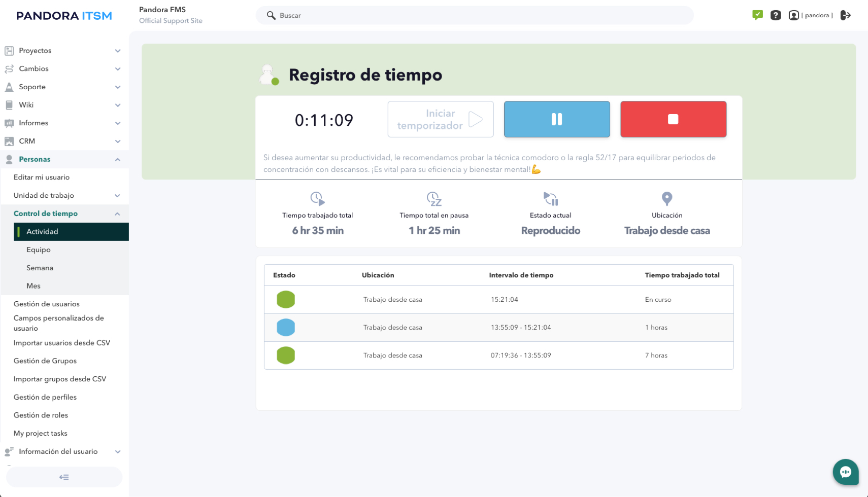Viewport: 868px width, 497px height.
Task: Click the green status dot in the En curso row
Action: (286, 300)
